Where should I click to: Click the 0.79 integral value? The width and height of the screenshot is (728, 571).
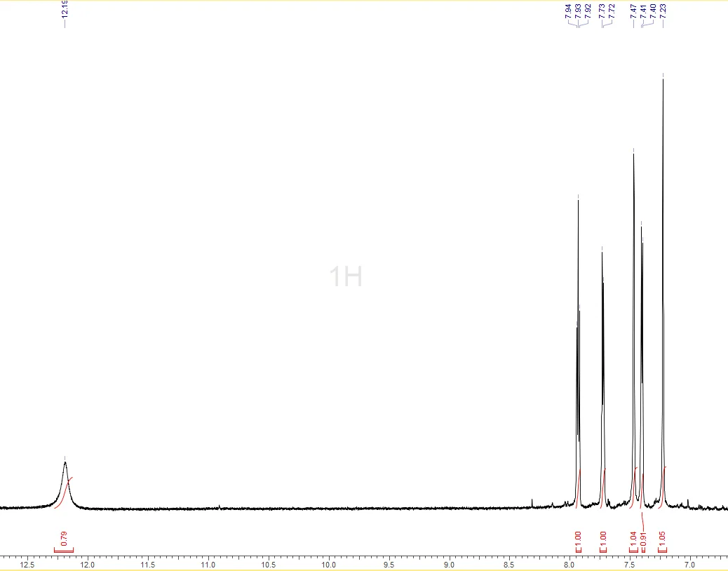64,539
